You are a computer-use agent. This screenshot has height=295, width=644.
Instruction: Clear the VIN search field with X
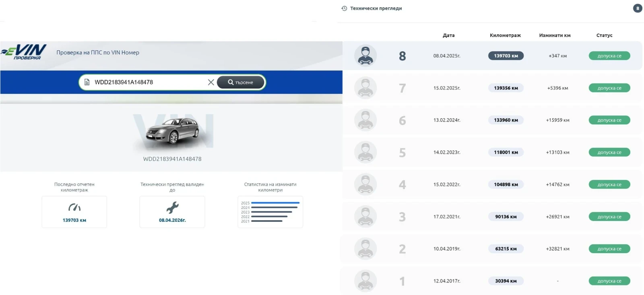point(211,82)
